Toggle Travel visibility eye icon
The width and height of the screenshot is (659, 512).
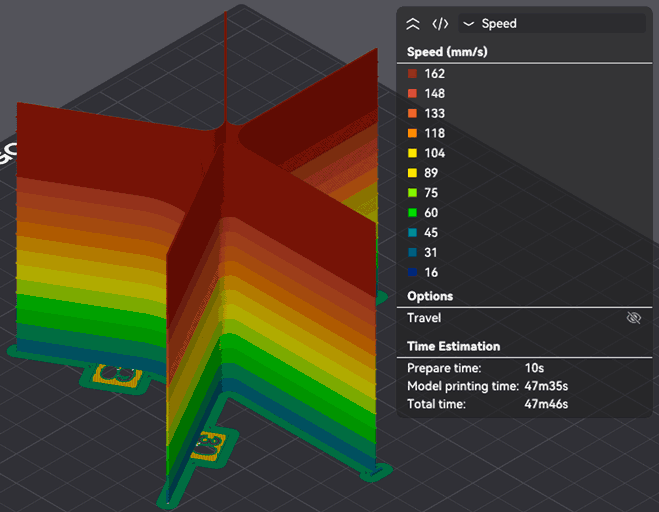633,318
